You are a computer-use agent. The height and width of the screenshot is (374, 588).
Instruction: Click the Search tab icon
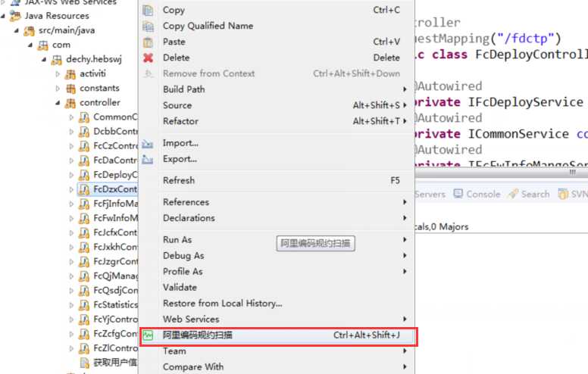[x=513, y=193]
